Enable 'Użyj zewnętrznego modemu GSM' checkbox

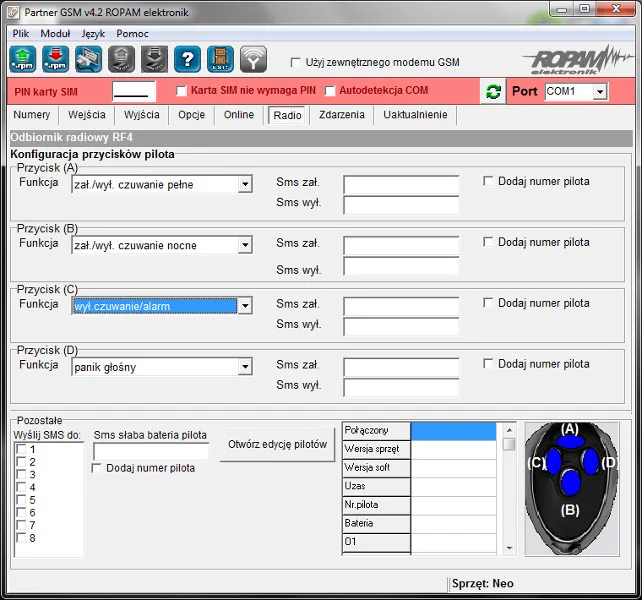click(x=295, y=62)
